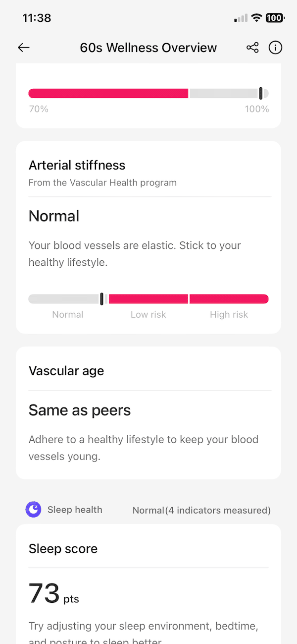The height and width of the screenshot is (644, 297).
Task: Tap the purple Sleep health moon icon
Action: pyautogui.click(x=34, y=509)
